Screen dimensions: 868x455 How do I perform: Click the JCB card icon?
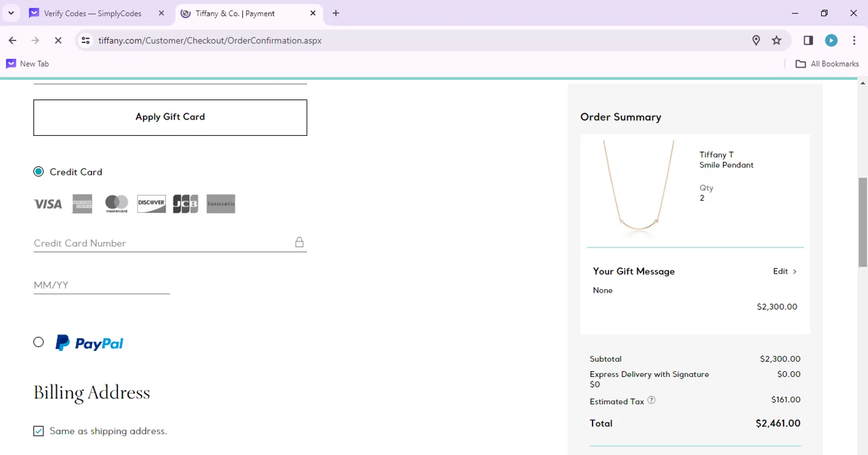point(186,204)
